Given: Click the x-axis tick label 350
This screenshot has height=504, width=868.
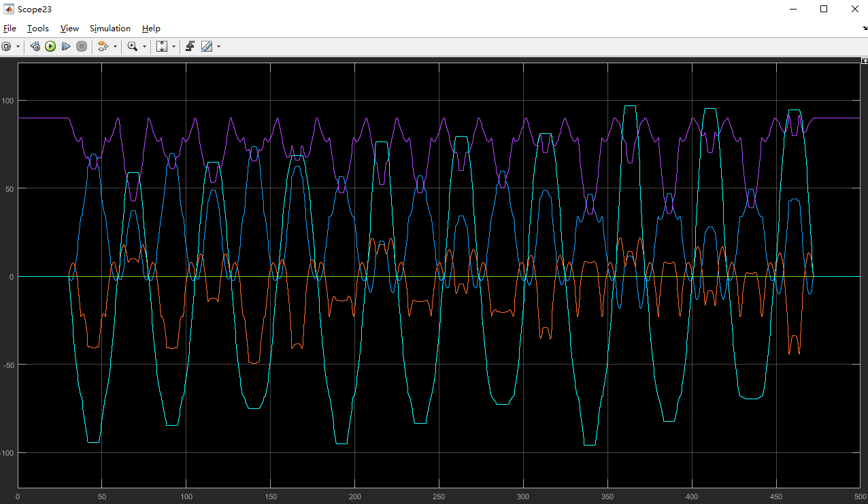Looking at the screenshot, I should tap(607, 497).
